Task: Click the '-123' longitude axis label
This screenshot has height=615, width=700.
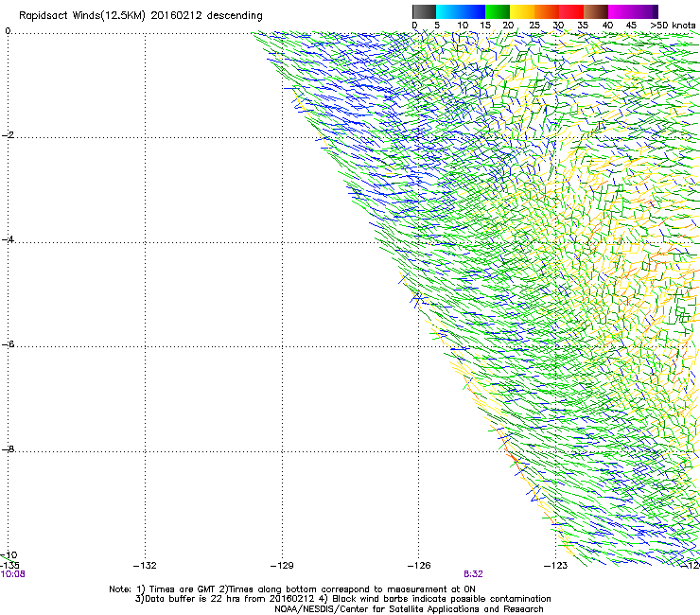Action: (556, 566)
